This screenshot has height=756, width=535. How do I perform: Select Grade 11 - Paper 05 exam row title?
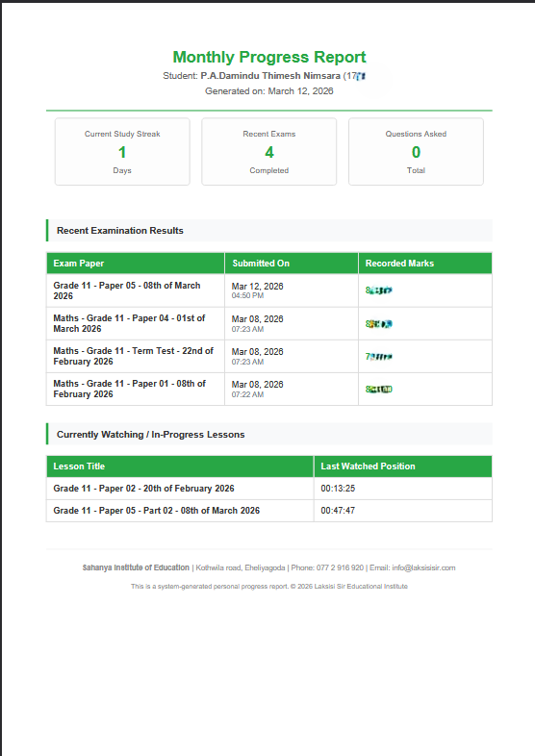tap(127, 290)
